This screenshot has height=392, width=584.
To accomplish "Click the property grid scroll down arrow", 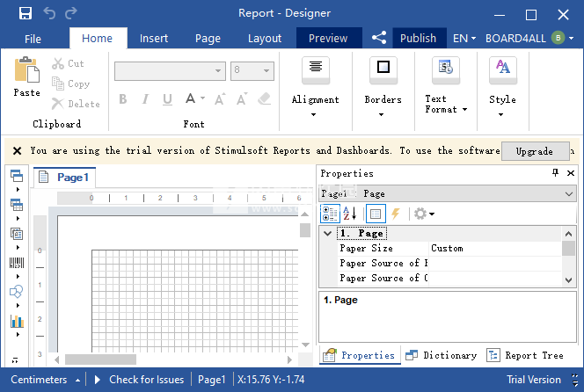I will (x=568, y=280).
